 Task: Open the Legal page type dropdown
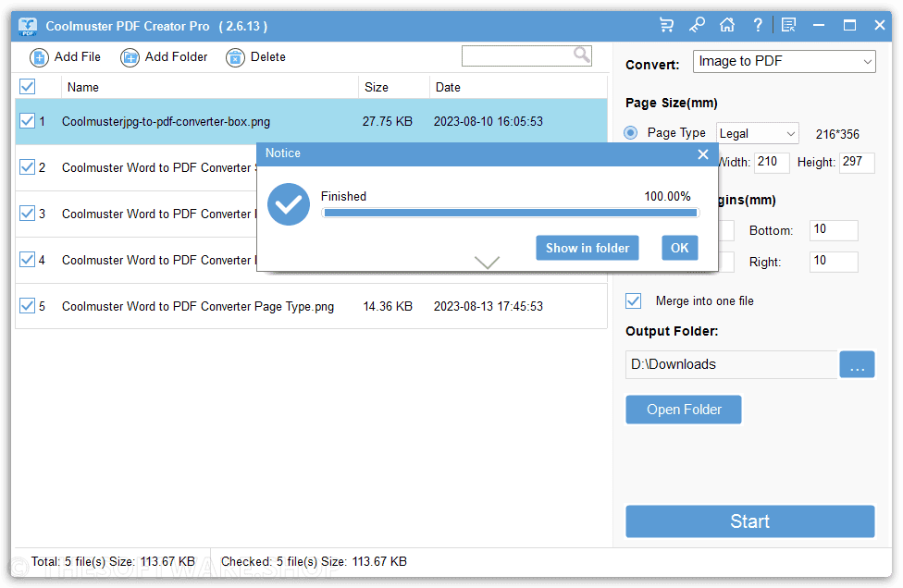click(x=758, y=133)
